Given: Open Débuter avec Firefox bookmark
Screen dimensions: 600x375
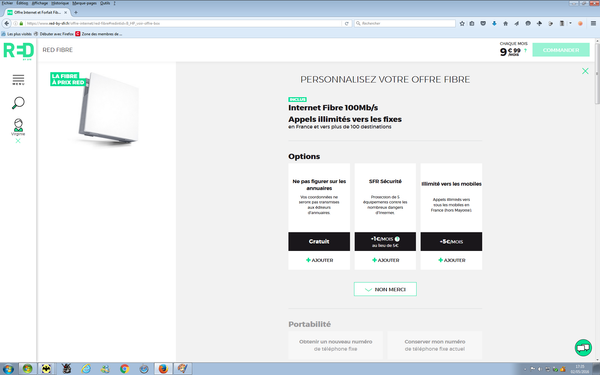Looking at the screenshot, I should click(54, 34).
